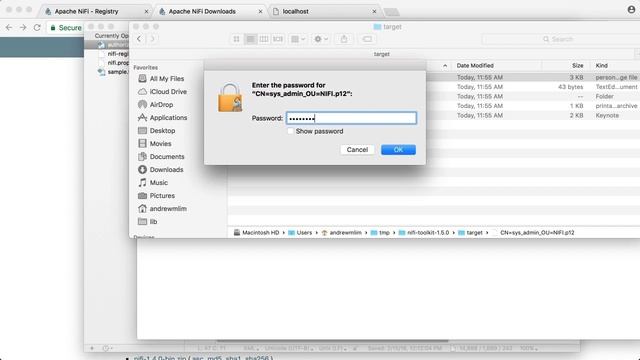Close the Apache NiFi - Registry tab
640x360 pixels.
(x=146, y=11)
